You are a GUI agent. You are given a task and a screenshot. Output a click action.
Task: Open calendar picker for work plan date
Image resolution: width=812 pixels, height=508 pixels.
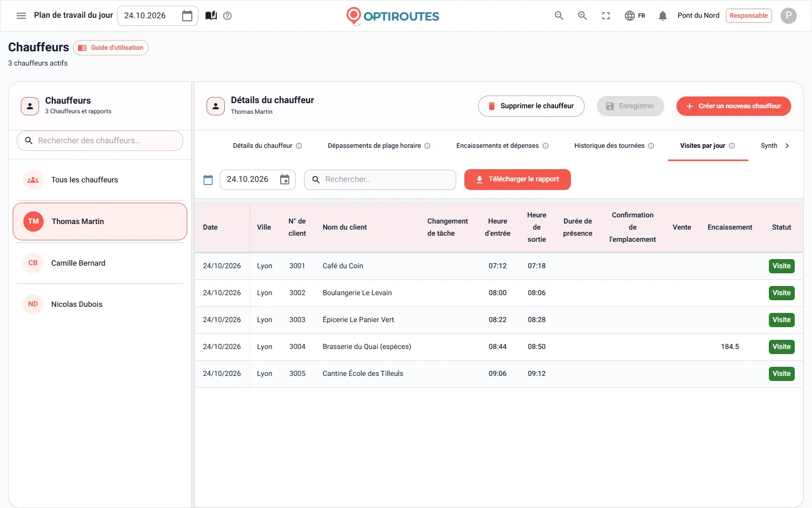pyautogui.click(x=187, y=16)
